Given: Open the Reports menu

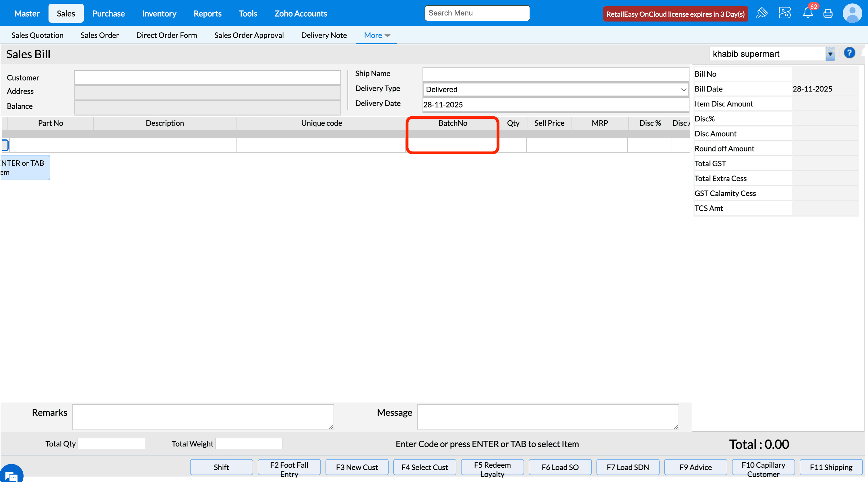Looking at the screenshot, I should coord(207,13).
